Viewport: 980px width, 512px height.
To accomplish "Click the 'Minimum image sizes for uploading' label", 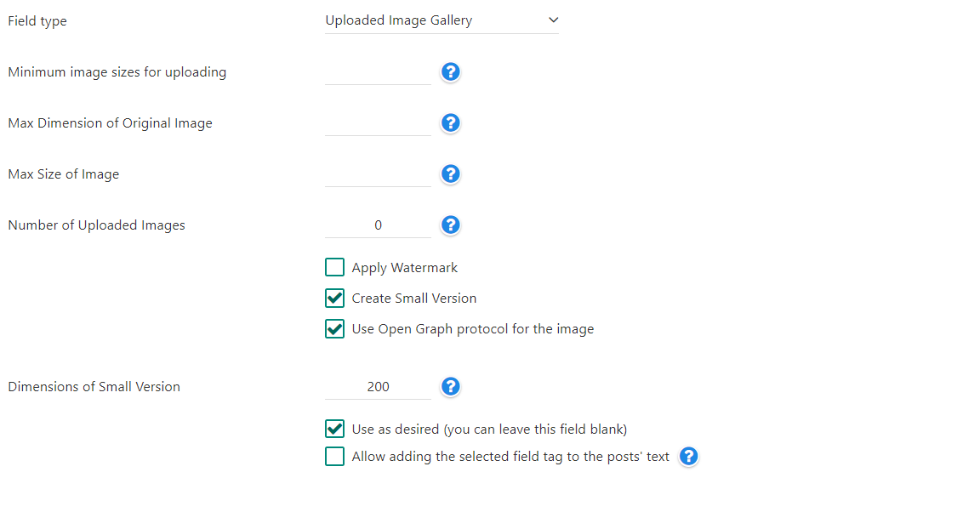I will pyautogui.click(x=117, y=72).
